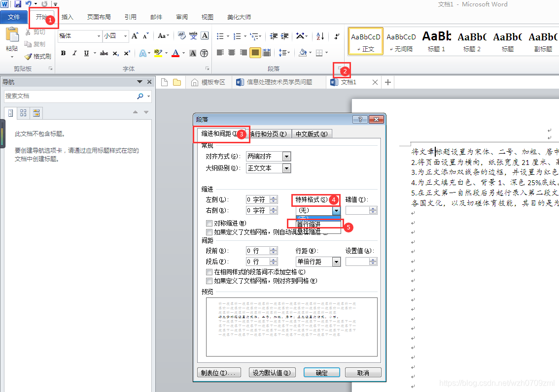Grow font size with the large A icon
Image resolution: width=559 pixels, height=392 pixels.
pos(135,35)
